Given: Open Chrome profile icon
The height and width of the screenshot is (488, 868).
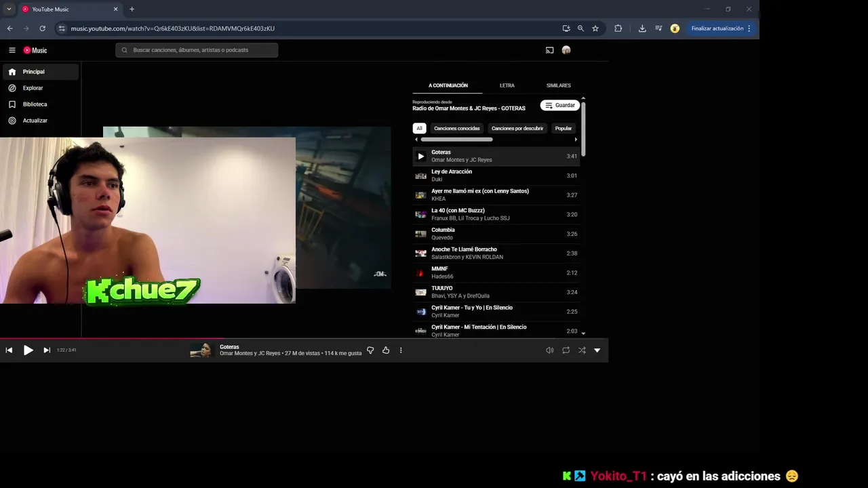Looking at the screenshot, I should [x=675, y=28].
